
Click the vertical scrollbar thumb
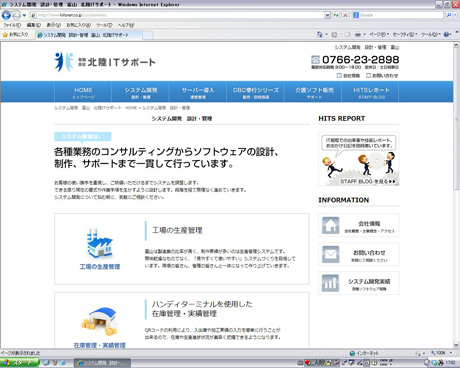[x=456, y=119]
